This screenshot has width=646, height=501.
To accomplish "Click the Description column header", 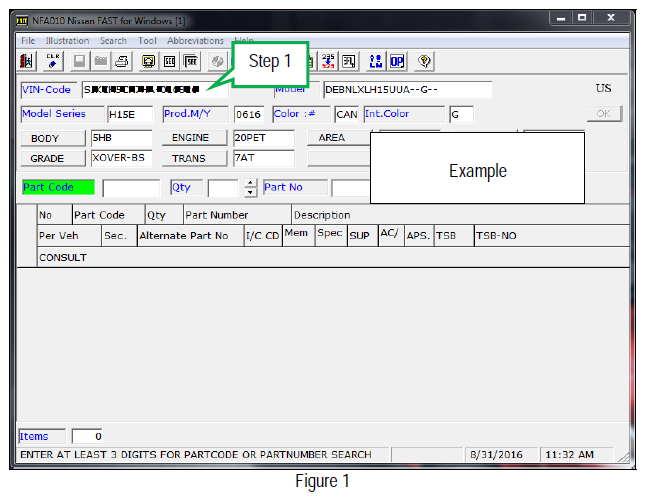I will 461,215.
